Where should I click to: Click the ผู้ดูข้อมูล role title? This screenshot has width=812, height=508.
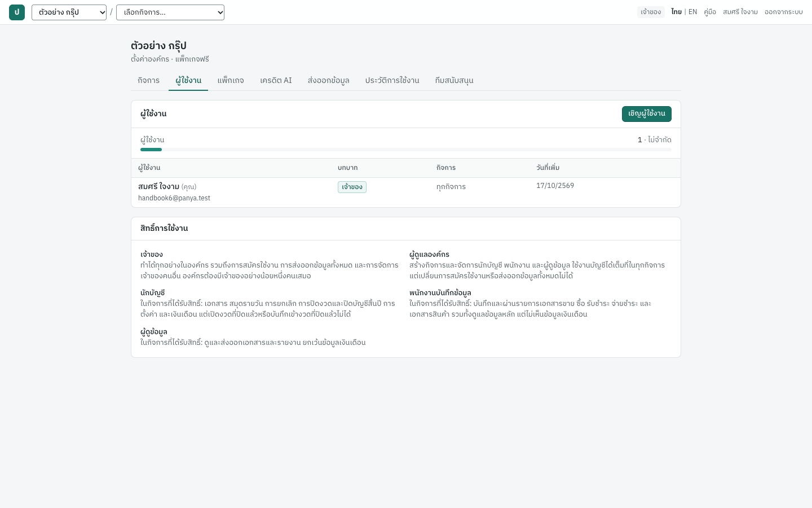(x=154, y=332)
